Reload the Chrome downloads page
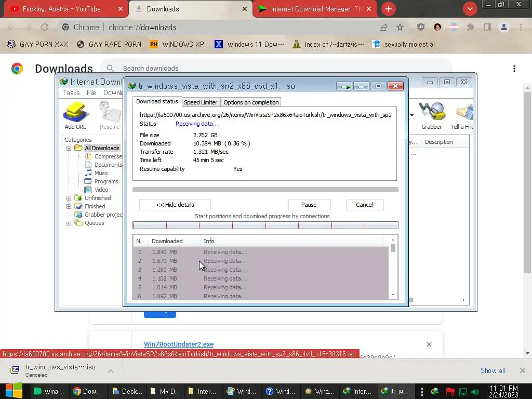532x399 pixels. (x=45, y=27)
